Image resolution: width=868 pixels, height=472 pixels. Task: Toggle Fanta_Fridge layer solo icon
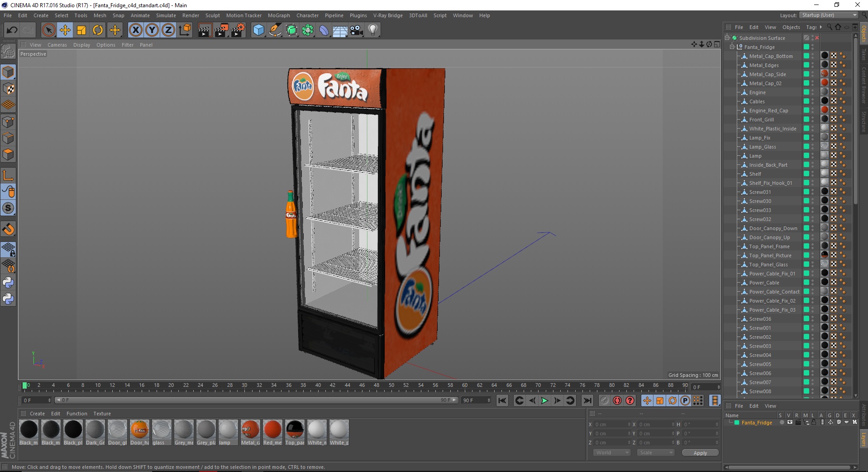pyautogui.click(x=782, y=422)
